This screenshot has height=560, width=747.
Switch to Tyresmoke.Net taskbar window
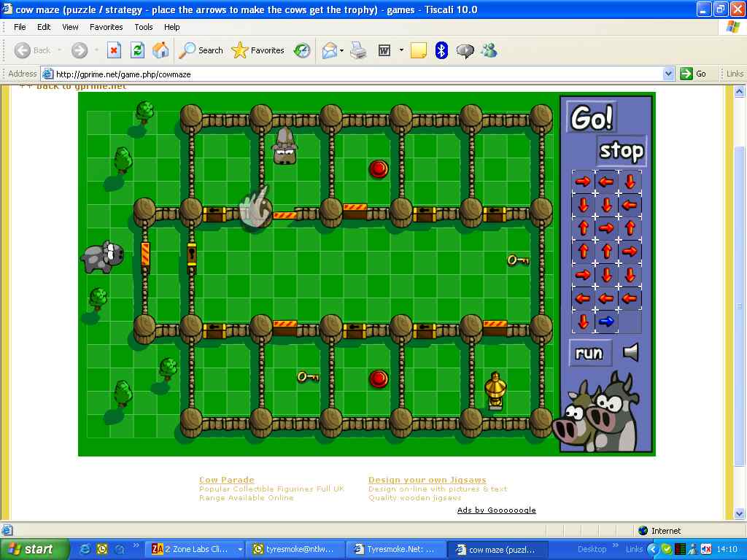tap(395, 549)
